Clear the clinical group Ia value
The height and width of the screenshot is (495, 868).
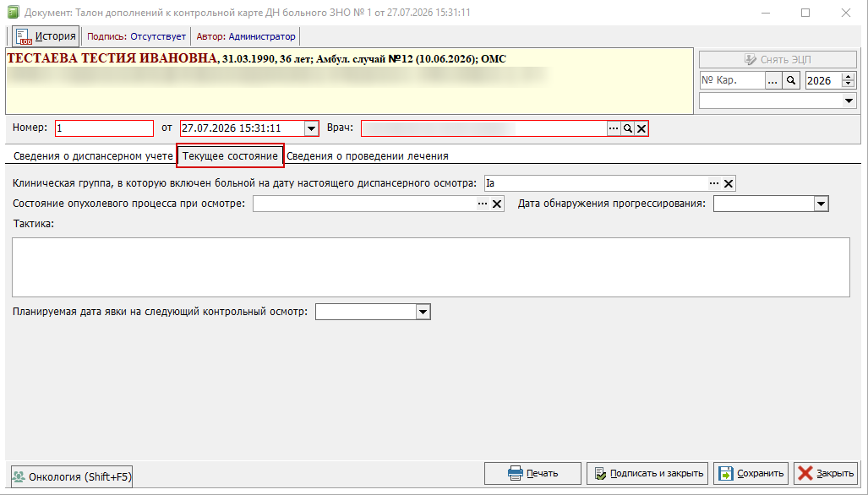(x=729, y=183)
